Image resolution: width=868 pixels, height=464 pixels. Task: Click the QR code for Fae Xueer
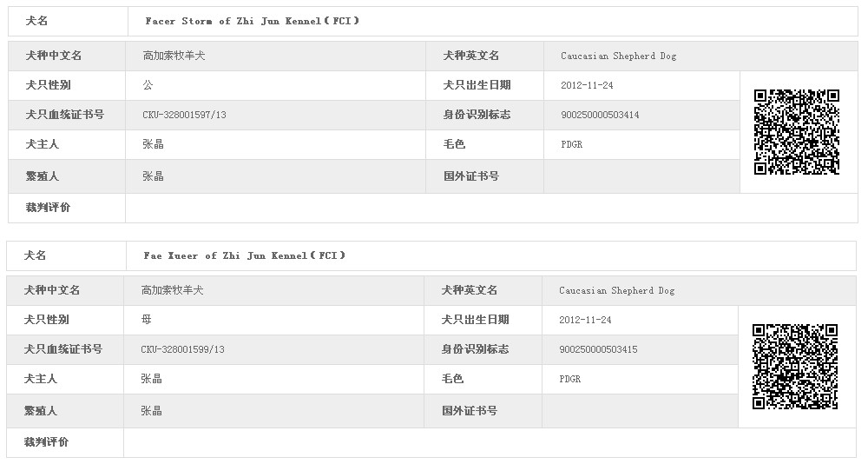(795, 367)
